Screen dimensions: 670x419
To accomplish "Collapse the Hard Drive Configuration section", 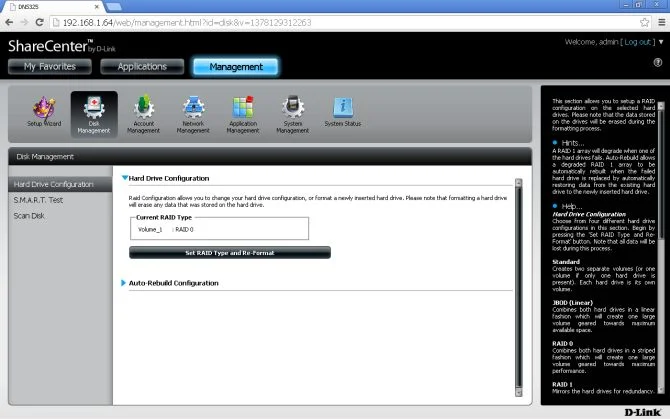I will [x=125, y=178].
